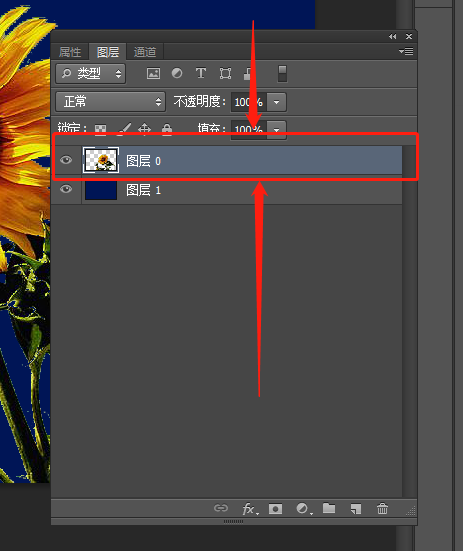Screen dimensions: 463x551
Task: Toggle the layer filtering switch
Action: click(x=282, y=73)
